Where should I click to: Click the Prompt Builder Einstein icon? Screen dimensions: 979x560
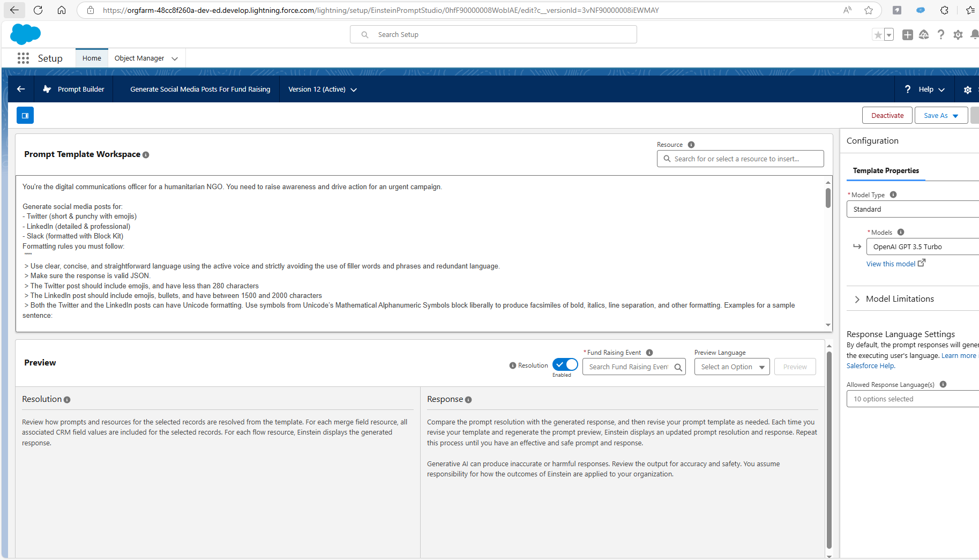click(x=47, y=89)
